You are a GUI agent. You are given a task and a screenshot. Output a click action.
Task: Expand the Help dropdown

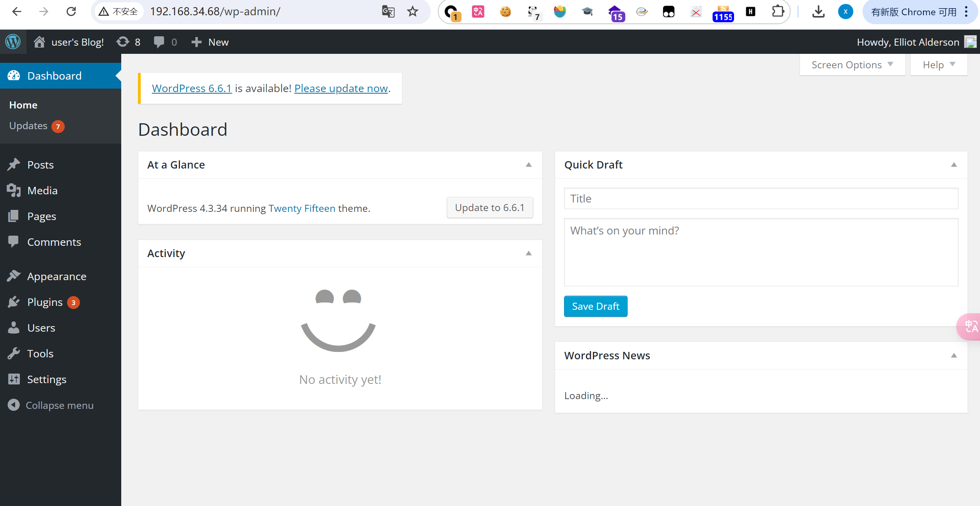coord(939,65)
